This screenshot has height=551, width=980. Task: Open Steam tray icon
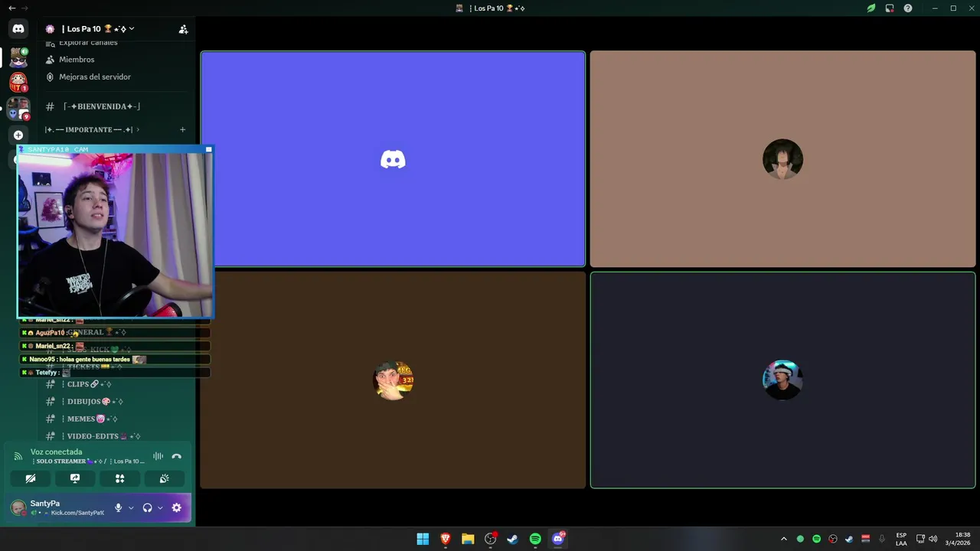tap(849, 539)
